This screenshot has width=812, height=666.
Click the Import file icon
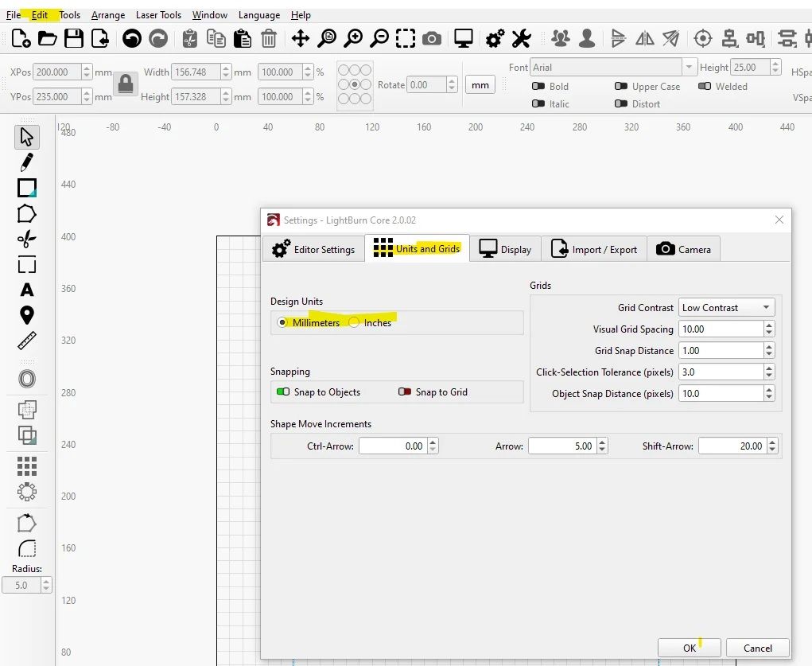tap(100, 38)
